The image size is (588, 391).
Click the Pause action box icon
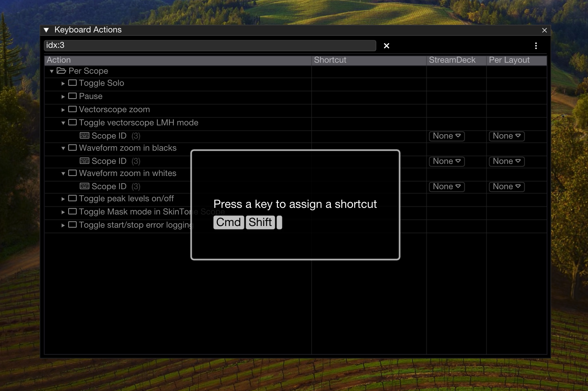pyautogui.click(x=72, y=96)
